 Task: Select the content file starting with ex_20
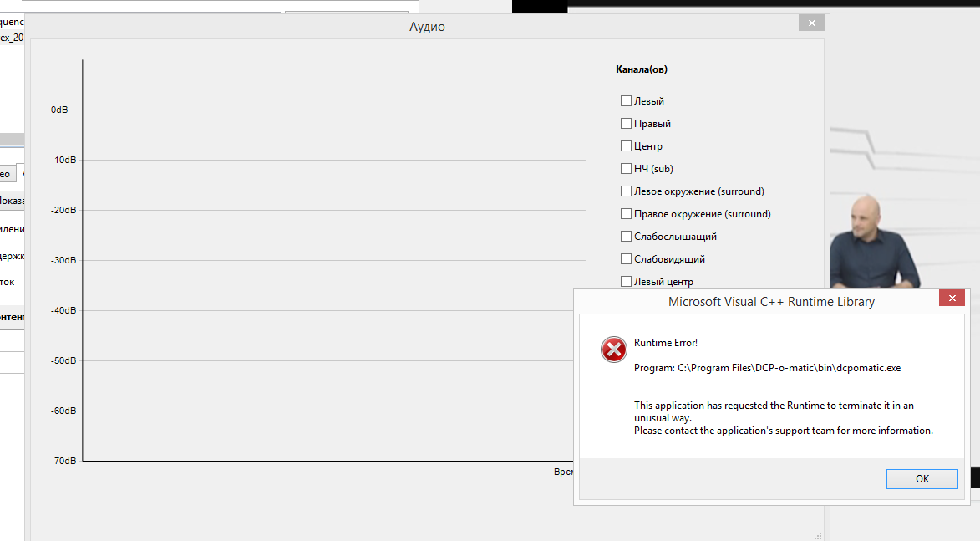11,38
